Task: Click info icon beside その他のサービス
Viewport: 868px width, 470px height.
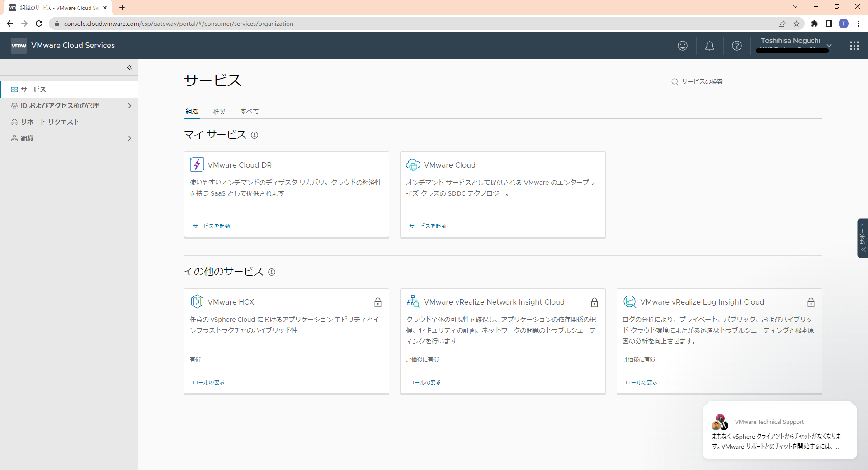Action: click(x=272, y=272)
